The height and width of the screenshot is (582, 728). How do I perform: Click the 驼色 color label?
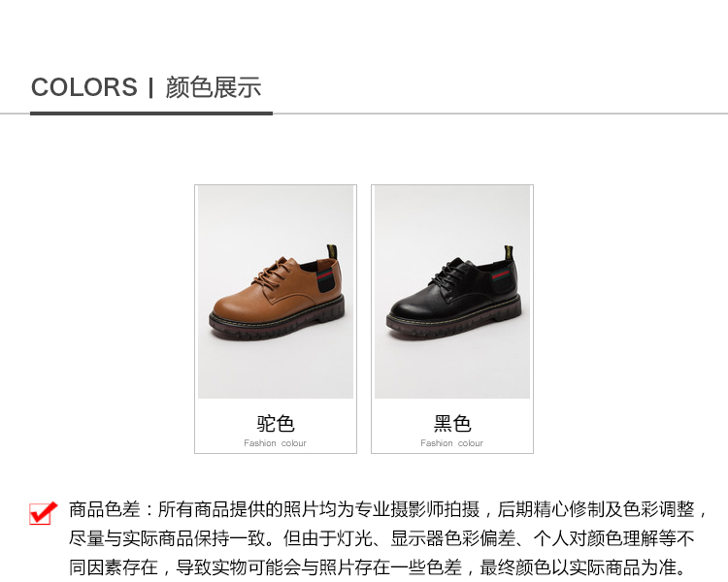click(x=276, y=423)
